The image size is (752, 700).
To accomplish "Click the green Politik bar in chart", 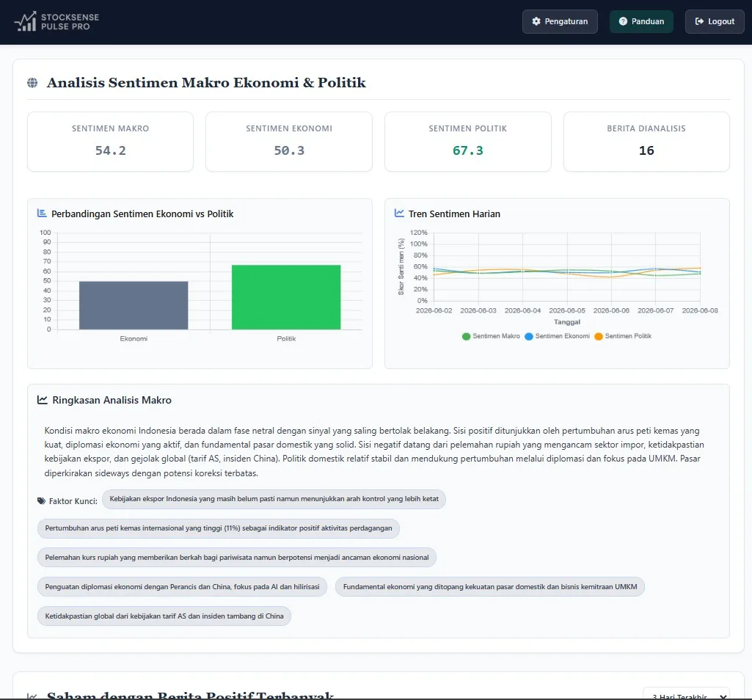I will (286, 297).
